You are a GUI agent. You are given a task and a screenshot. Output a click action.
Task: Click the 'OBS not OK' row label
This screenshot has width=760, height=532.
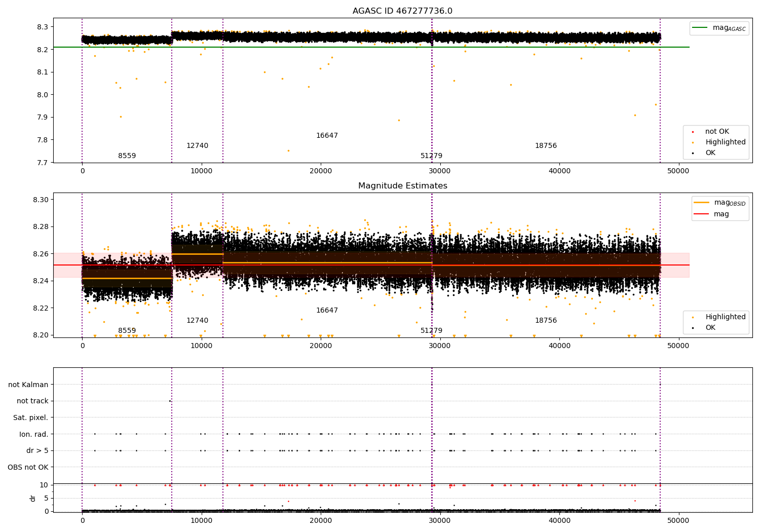[x=28, y=467]
